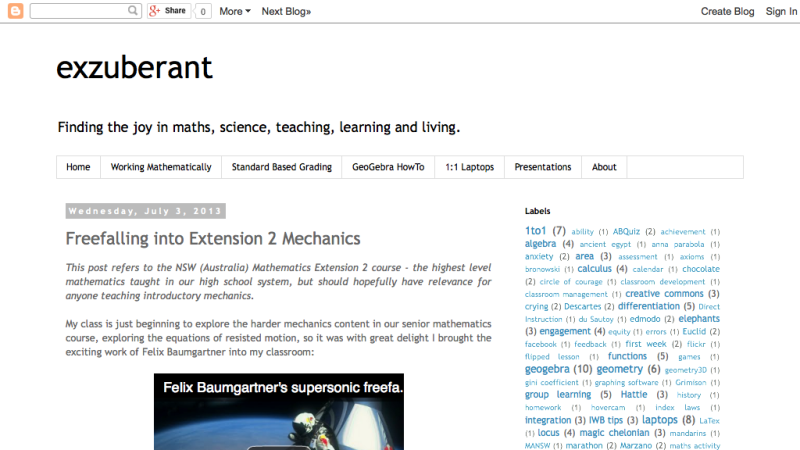Screen dimensions: 800x450
Task: Select the group learning label
Action: click(x=558, y=394)
